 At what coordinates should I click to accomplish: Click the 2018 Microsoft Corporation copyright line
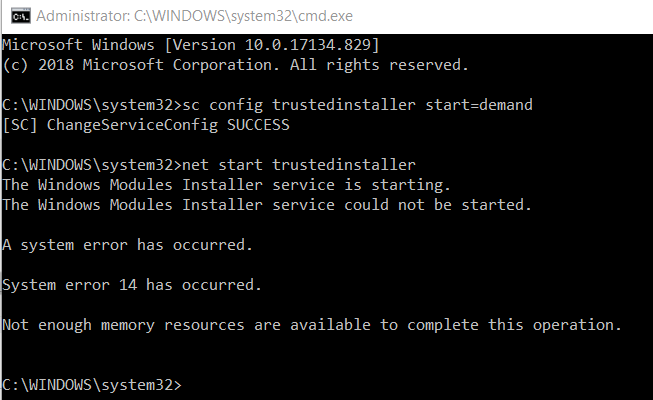236,65
